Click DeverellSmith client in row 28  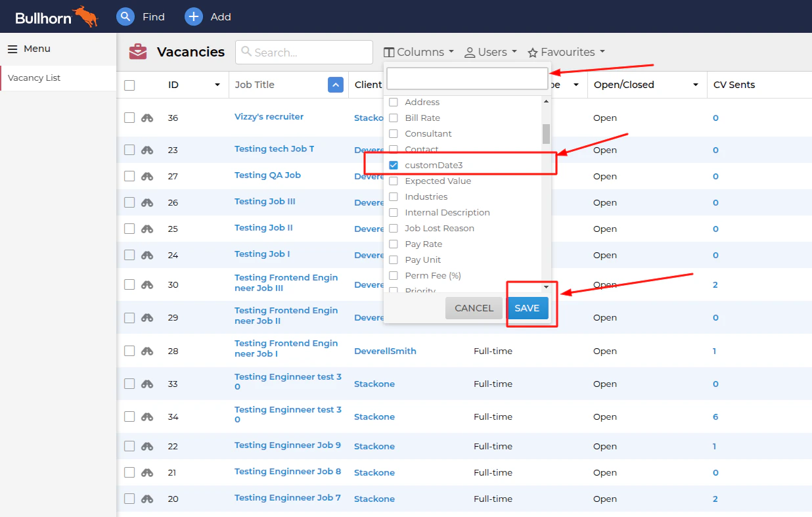385,351
